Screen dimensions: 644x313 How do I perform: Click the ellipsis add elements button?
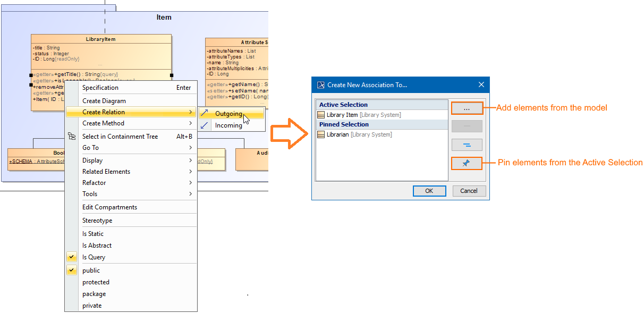(467, 108)
